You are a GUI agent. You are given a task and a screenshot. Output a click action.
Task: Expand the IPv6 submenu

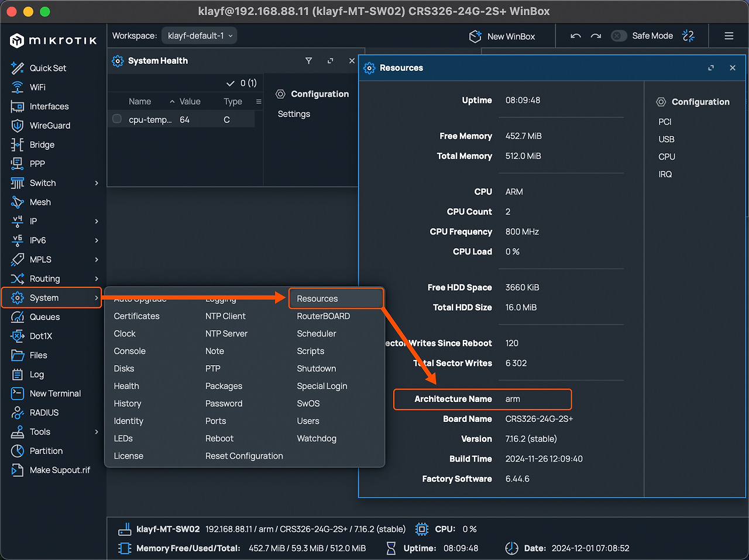click(97, 241)
